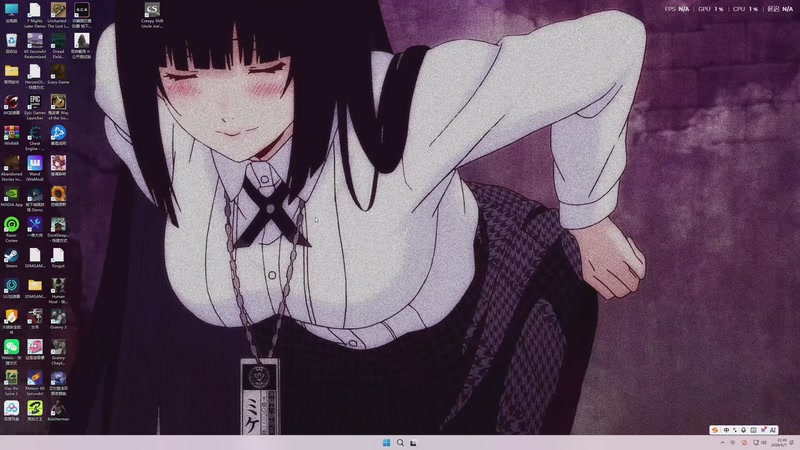Launch Slay the Spire 2 shortcut
The width and height of the screenshot is (800, 450).
coord(11,383)
